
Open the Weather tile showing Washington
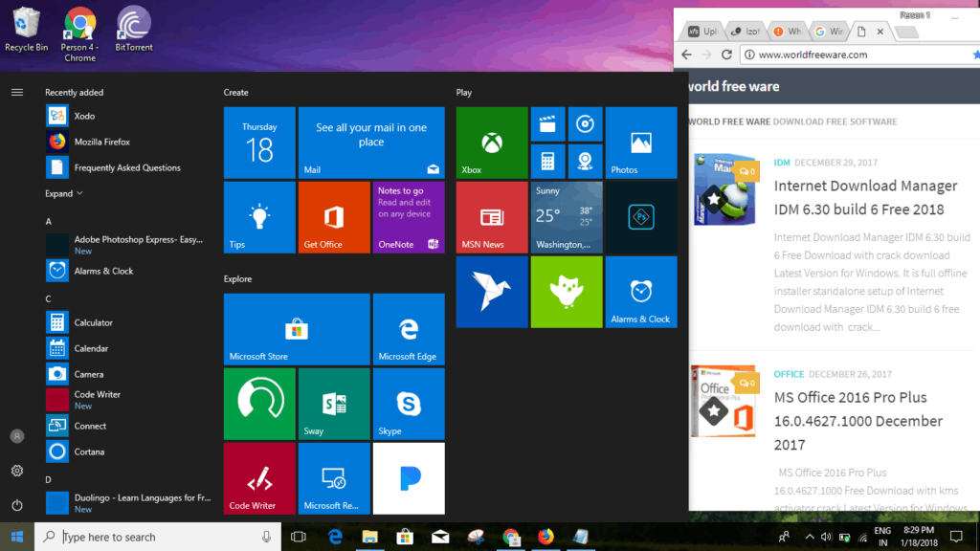pos(567,217)
